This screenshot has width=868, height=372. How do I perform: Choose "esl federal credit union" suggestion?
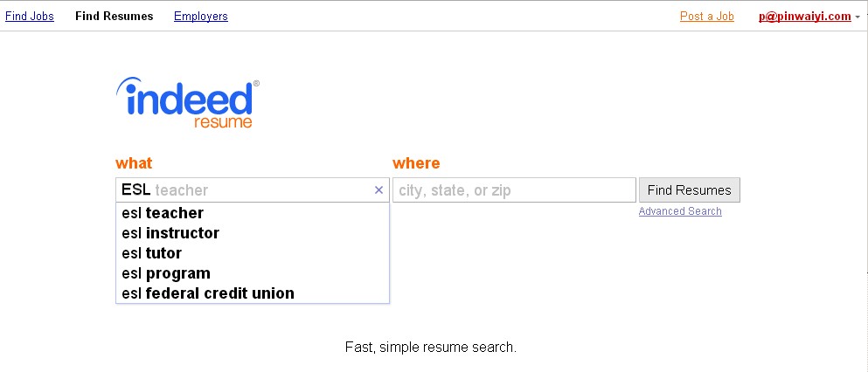click(x=208, y=293)
